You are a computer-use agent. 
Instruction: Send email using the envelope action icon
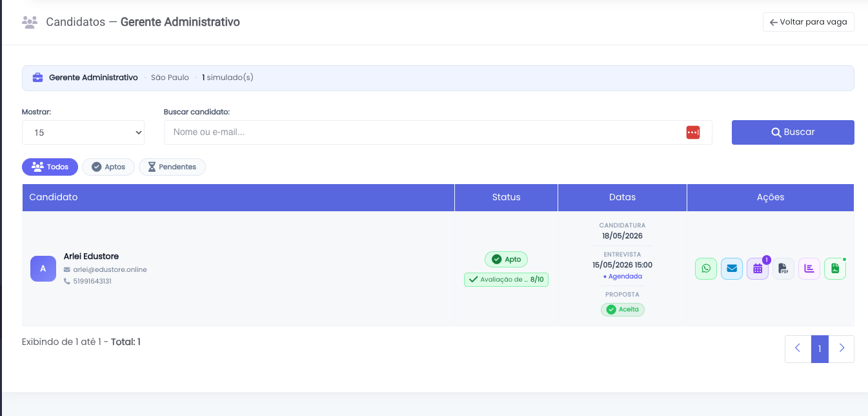click(x=732, y=269)
